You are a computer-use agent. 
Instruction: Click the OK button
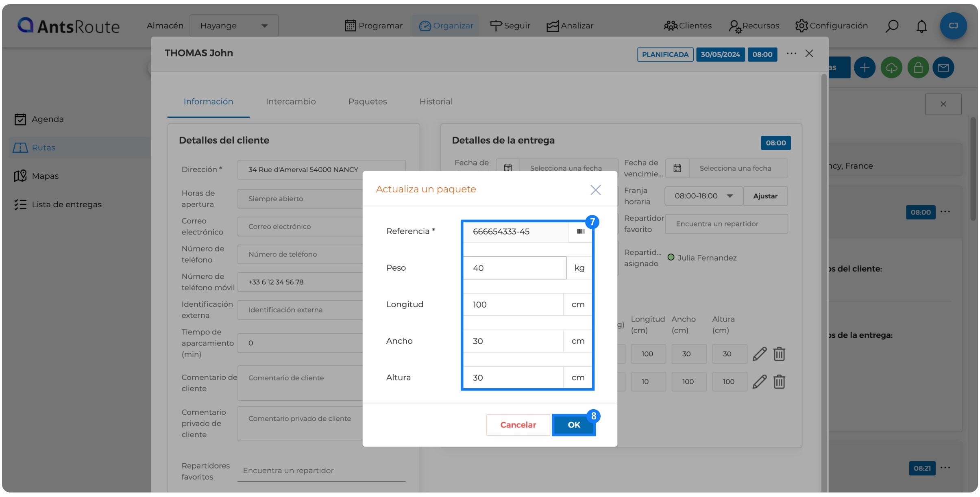point(574,425)
